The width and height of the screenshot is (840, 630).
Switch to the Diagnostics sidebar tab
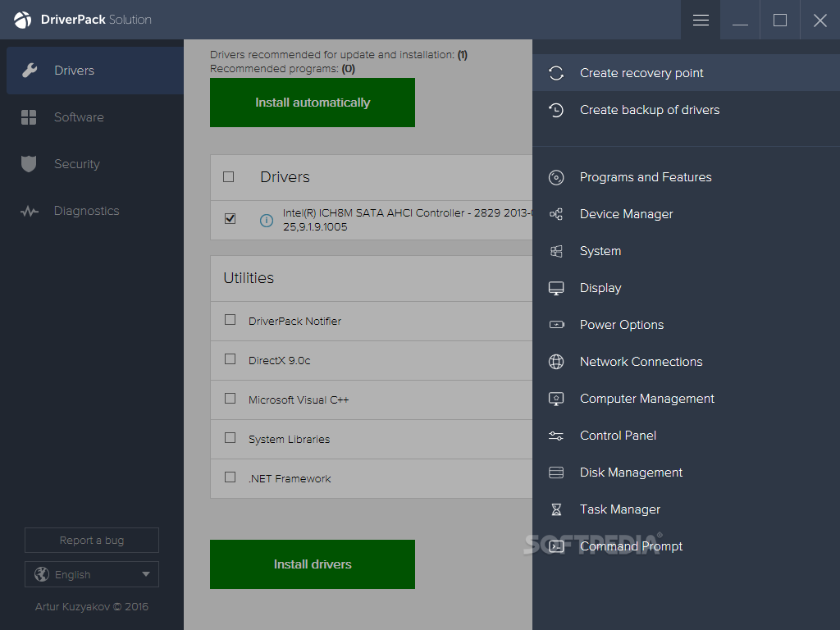[x=95, y=211]
